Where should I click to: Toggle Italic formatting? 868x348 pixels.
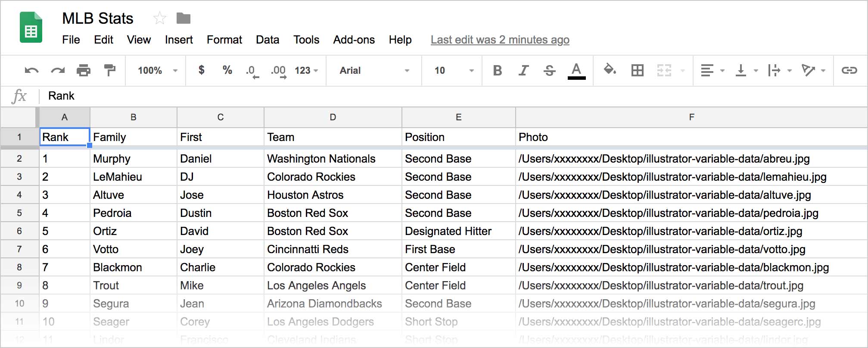pyautogui.click(x=523, y=70)
